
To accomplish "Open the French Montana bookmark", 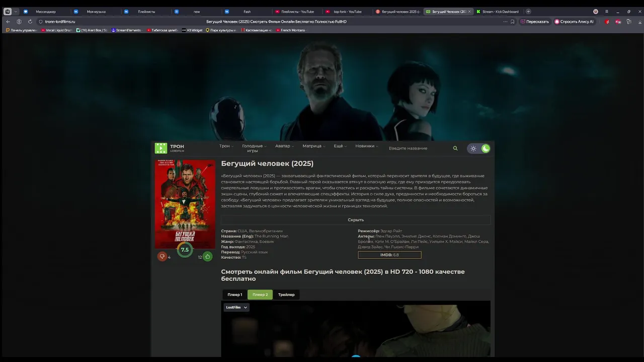I will (x=291, y=30).
